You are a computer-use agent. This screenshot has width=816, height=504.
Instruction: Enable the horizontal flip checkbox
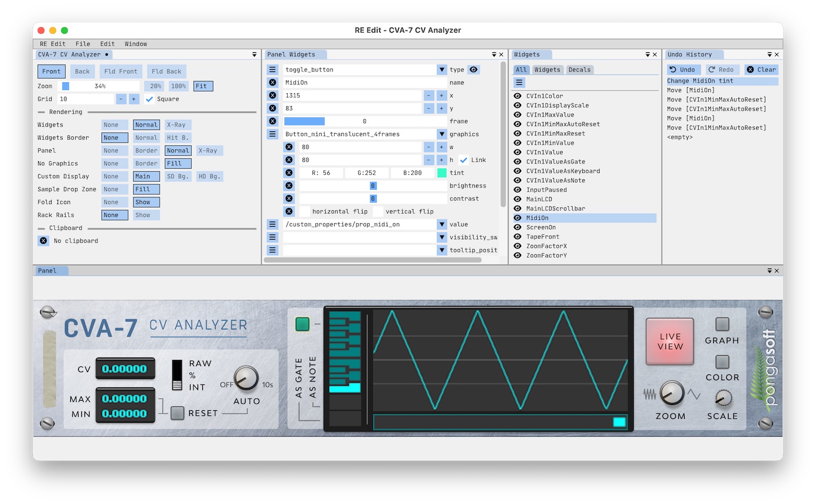tap(305, 212)
